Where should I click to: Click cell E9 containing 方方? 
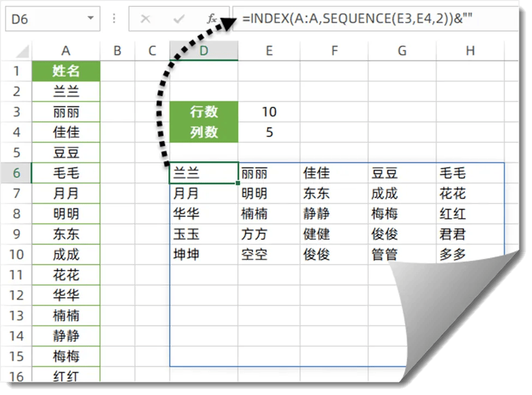coord(269,234)
